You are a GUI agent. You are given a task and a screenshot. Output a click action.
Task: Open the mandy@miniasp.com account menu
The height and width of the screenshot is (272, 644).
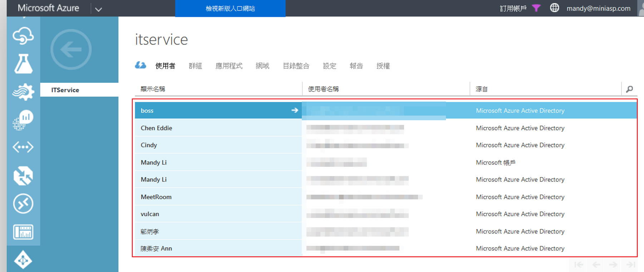pos(598,8)
